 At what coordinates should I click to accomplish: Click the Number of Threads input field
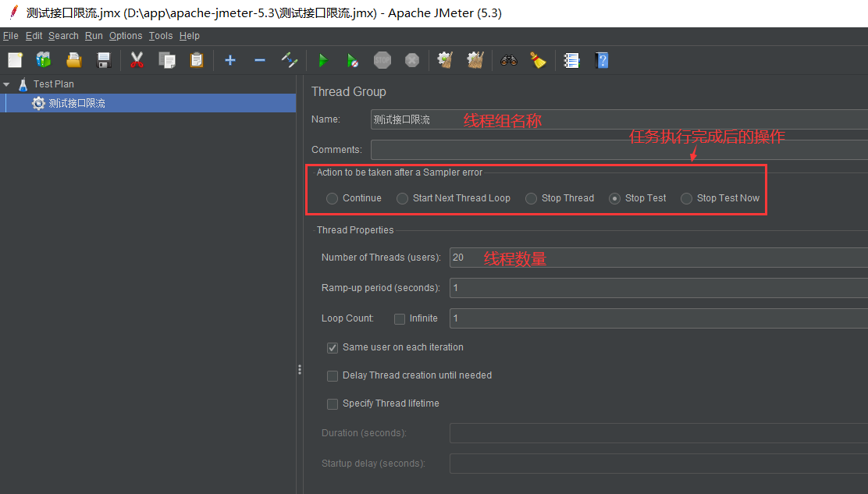656,258
